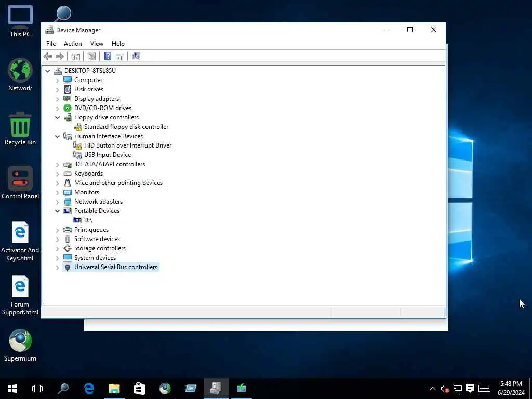Open Supermium browser from the taskbar
The image size is (532, 399).
(x=165, y=389)
